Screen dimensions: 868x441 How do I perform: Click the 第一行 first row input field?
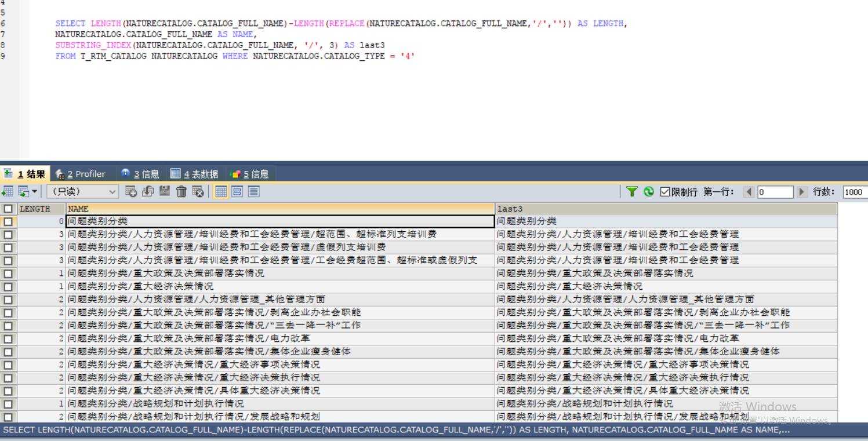pos(775,192)
